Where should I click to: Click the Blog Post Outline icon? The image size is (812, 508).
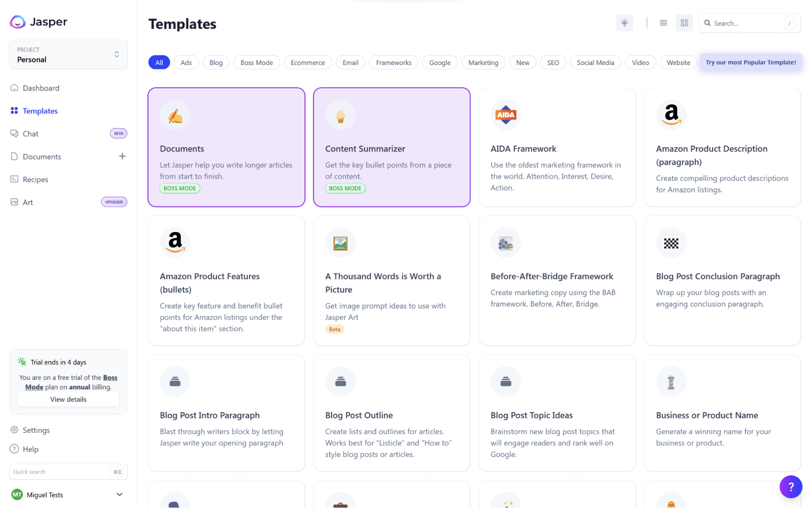coord(340,382)
